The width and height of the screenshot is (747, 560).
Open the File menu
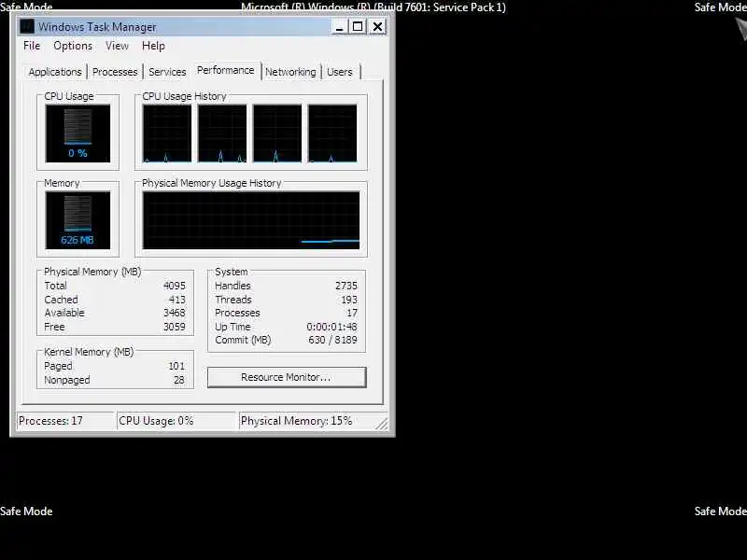32,46
